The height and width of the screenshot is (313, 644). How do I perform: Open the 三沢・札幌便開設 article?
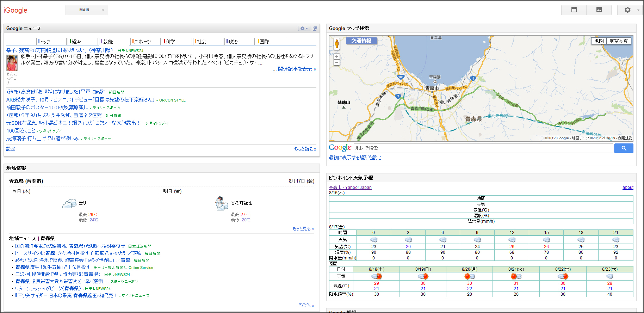coord(58,274)
